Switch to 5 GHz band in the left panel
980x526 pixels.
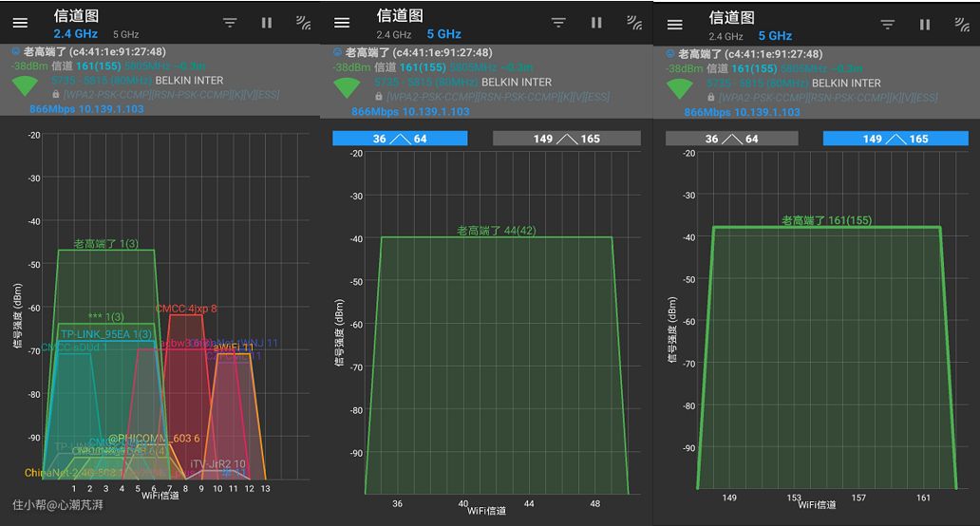coord(125,34)
